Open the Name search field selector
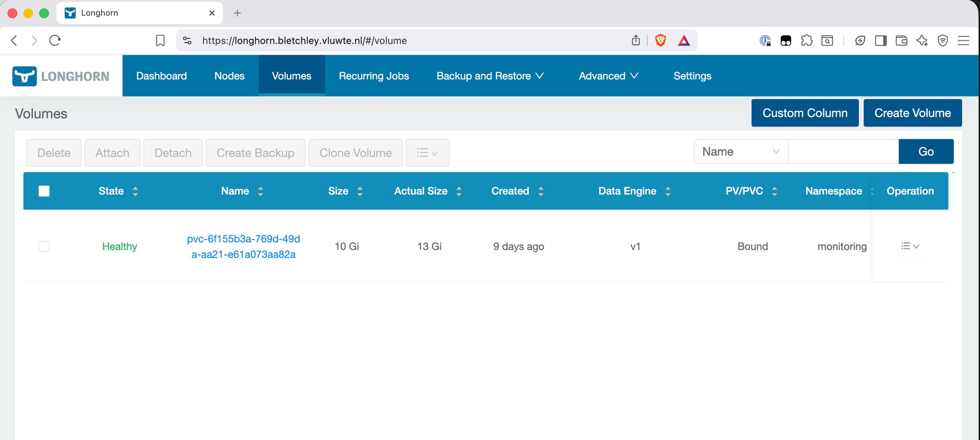 (x=741, y=152)
